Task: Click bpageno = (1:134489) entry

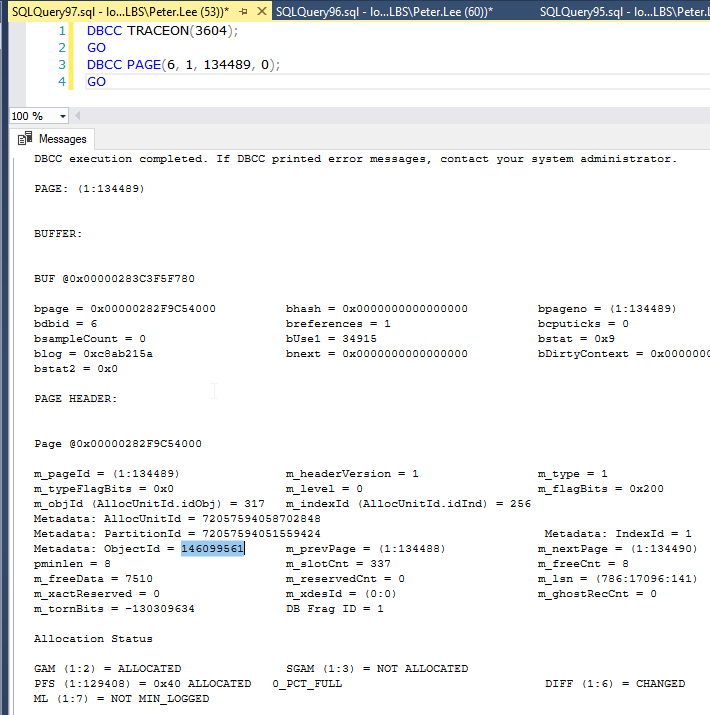Action: tap(607, 308)
